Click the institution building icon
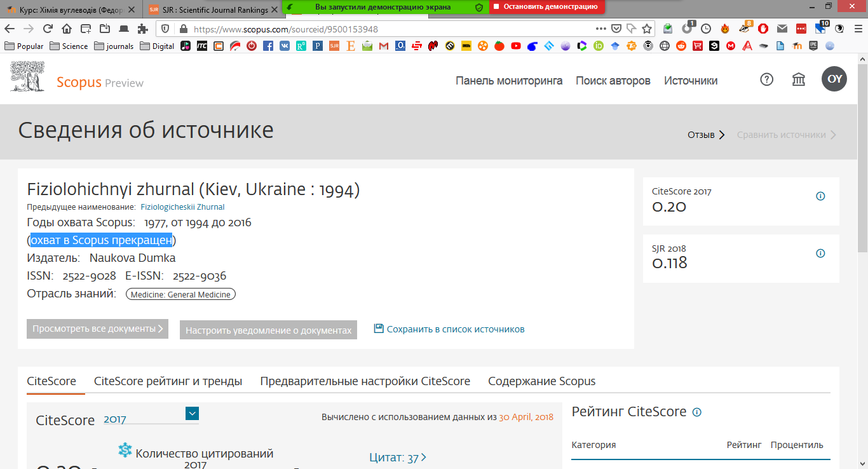Image resolution: width=868 pixels, height=469 pixels. tap(799, 79)
